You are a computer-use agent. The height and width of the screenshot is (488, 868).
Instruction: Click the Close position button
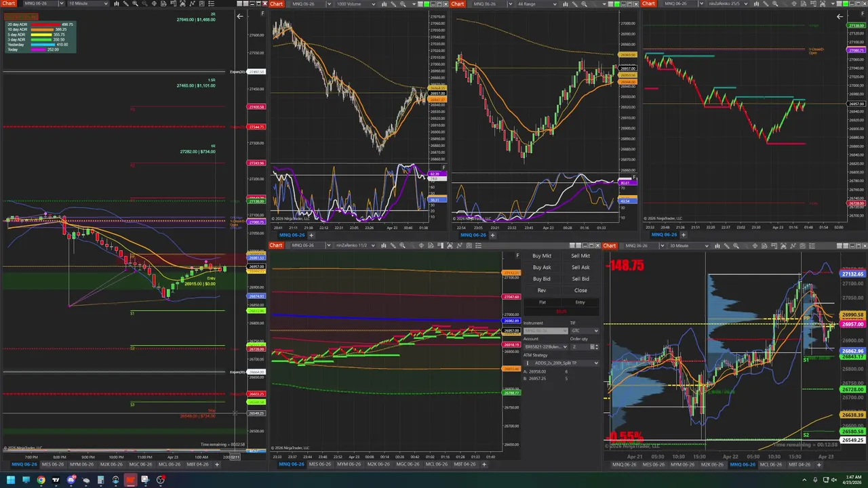[580, 290]
